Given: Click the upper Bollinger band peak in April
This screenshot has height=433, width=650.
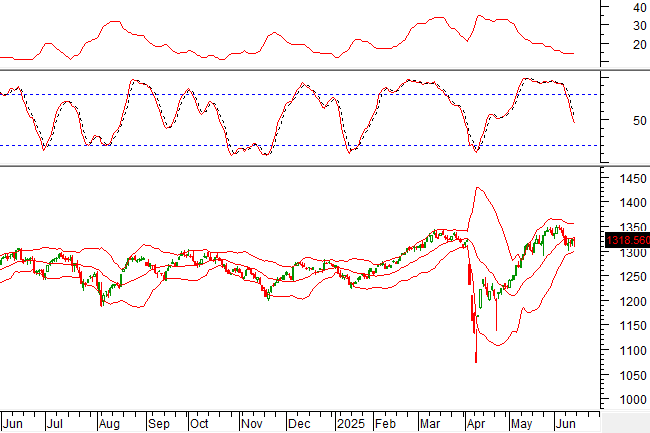Looking at the screenshot, I should (x=477, y=188).
